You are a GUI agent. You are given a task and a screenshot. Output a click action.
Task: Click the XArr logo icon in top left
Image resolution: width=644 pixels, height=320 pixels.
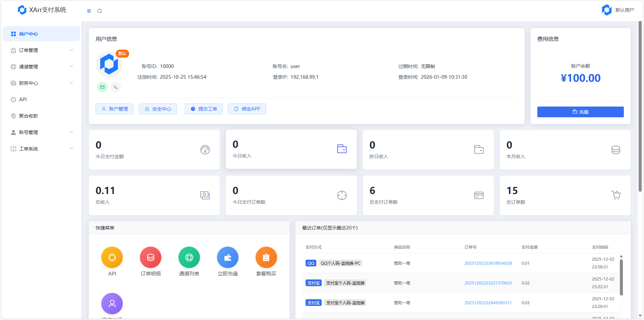pos(22,10)
